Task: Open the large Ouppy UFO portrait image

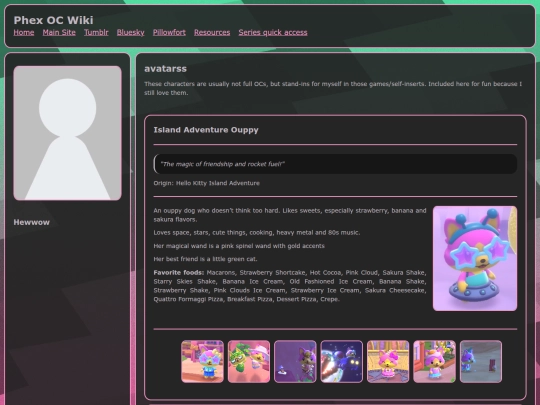Action: click(x=475, y=258)
